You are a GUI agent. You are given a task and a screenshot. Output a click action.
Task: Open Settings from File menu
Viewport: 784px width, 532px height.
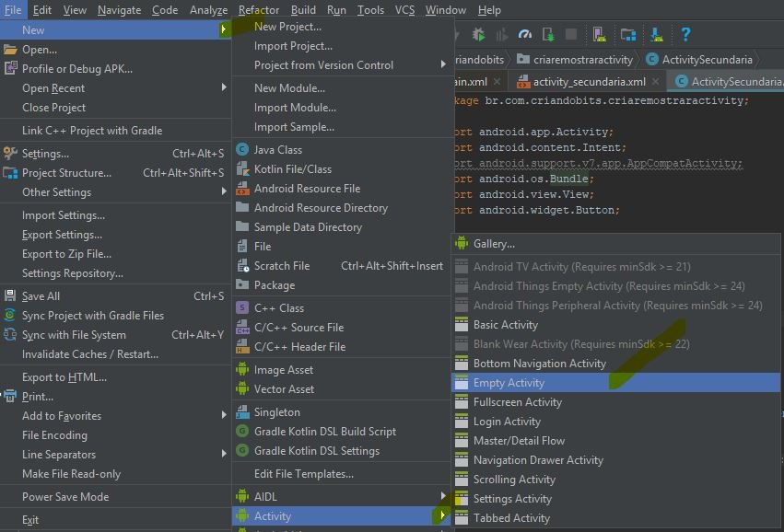(x=115, y=154)
